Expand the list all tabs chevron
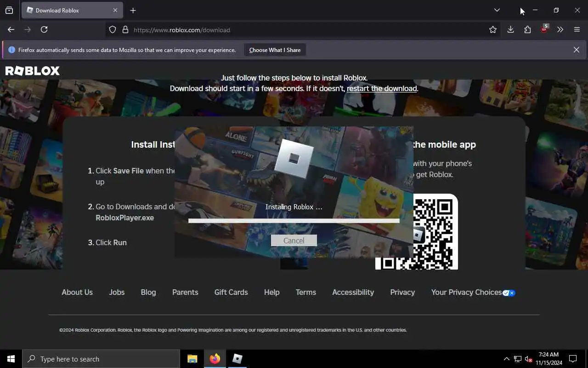 497,10
